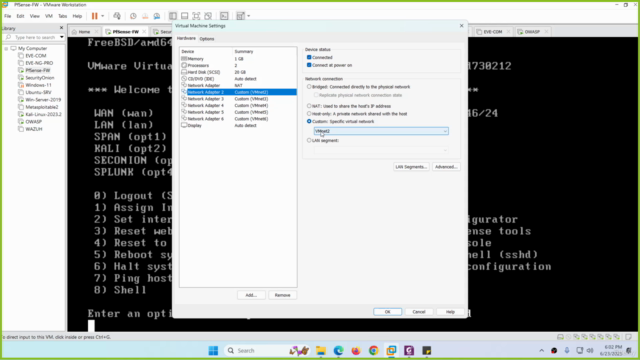The width and height of the screenshot is (640, 360).
Task: Click the Suspend (pause) toolbar icon
Action: pyautogui.click(x=94, y=16)
